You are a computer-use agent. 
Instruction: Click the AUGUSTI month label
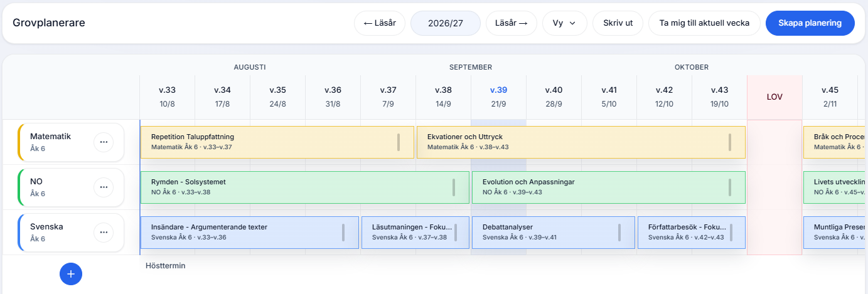click(x=250, y=67)
